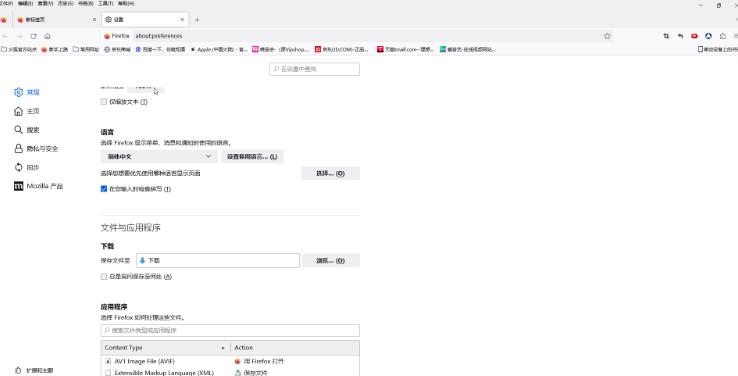Sort by the Content Type column arrow
Image resolution: width=738 pixels, height=376 pixels.
point(223,348)
